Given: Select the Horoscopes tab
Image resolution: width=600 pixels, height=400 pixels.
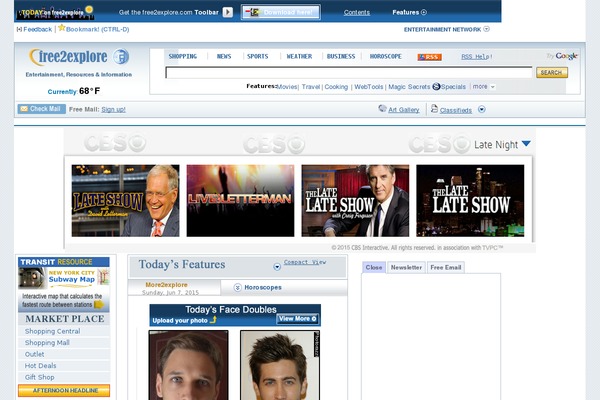Looking at the screenshot, I should (x=263, y=287).
